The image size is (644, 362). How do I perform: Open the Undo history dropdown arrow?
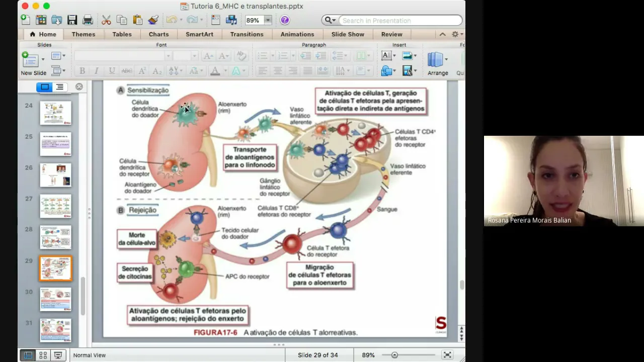coord(181,20)
